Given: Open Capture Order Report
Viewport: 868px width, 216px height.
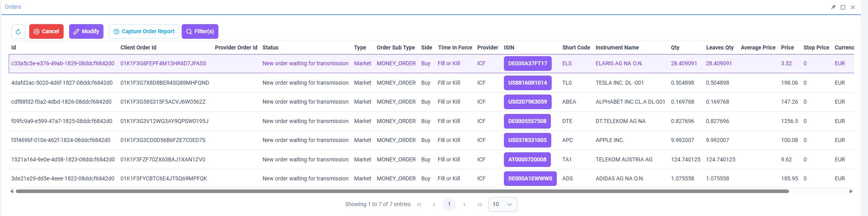Looking at the screenshot, I should (144, 32).
